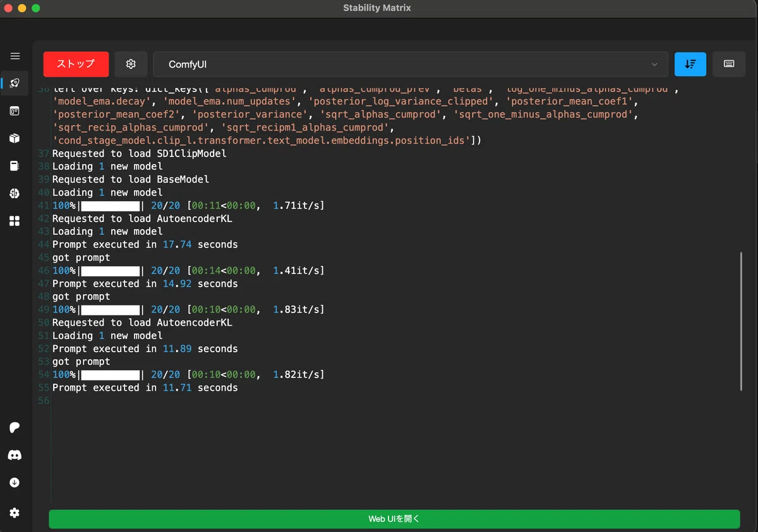
Task: Open the Packages box icon
Action: pos(15,138)
